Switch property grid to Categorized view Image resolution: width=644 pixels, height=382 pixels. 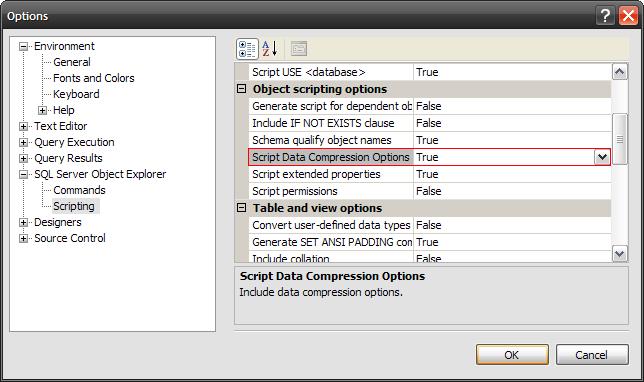coord(247,49)
